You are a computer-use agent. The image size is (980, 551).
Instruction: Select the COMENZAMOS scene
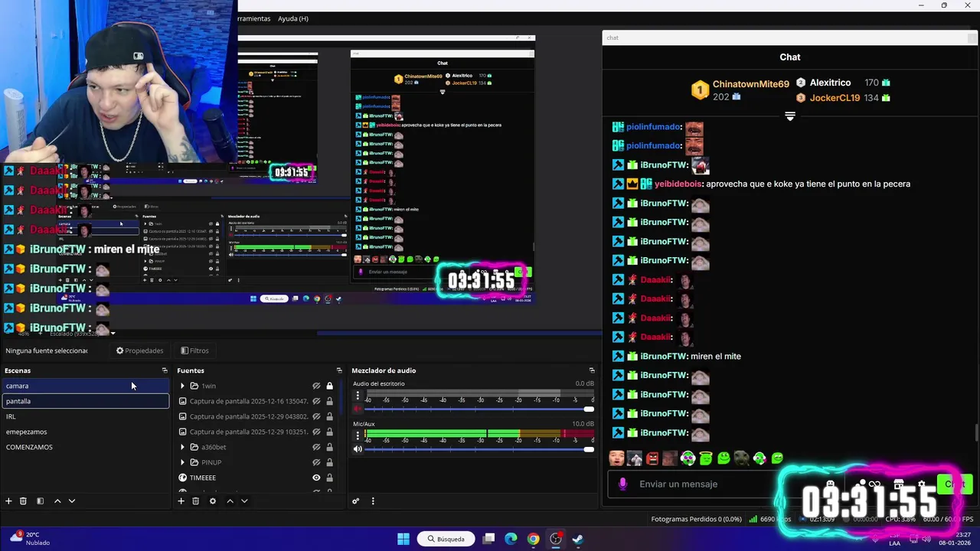(x=86, y=447)
